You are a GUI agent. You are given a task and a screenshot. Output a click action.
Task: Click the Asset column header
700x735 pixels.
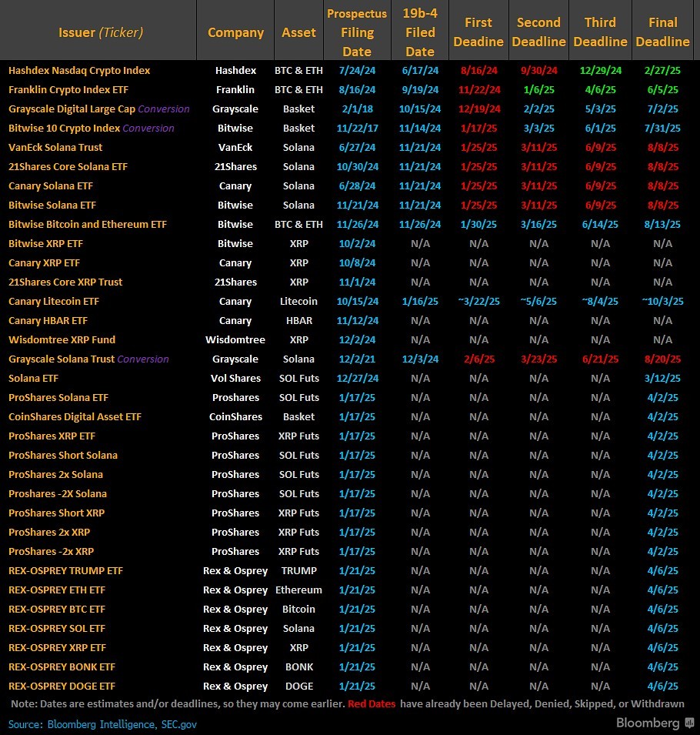point(298,32)
